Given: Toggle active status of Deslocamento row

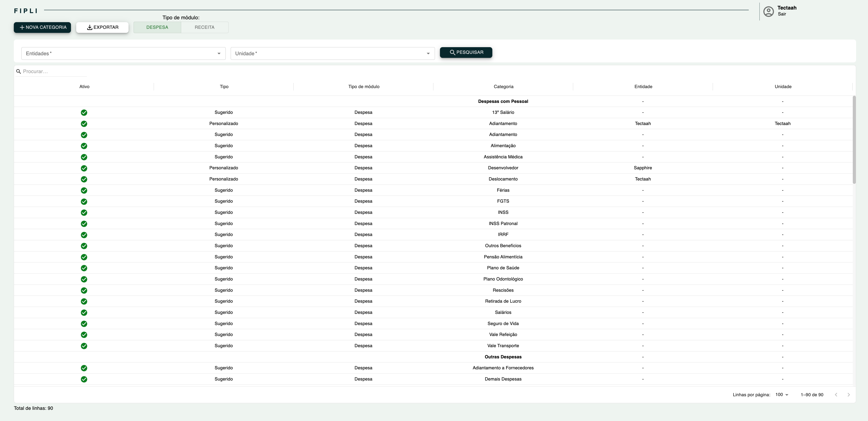Looking at the screenshot, I should 84,179.
